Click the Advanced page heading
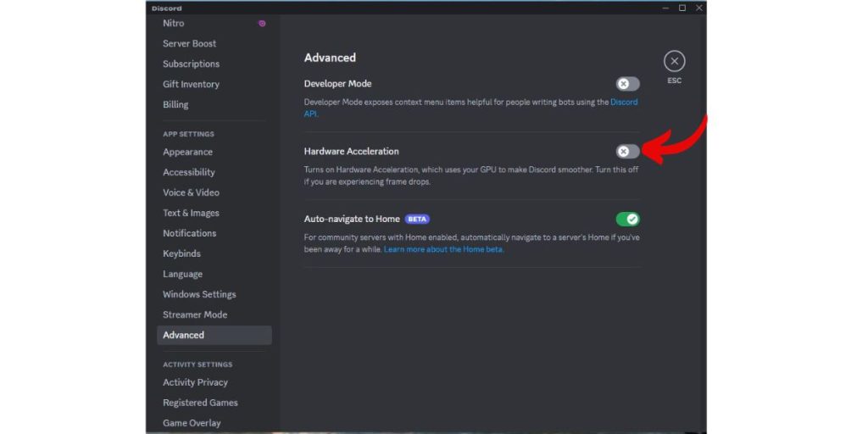868x434 pixels. click(x=330, y=58)
